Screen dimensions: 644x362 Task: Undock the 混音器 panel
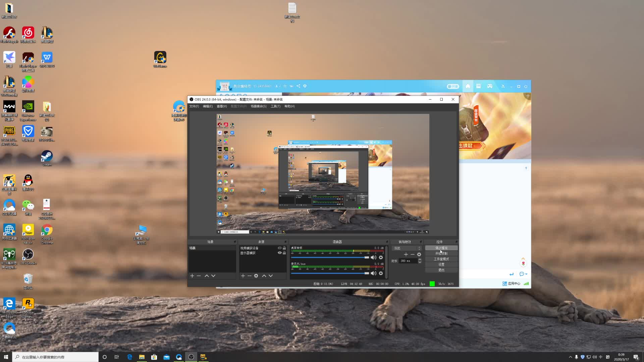[387, 242]
